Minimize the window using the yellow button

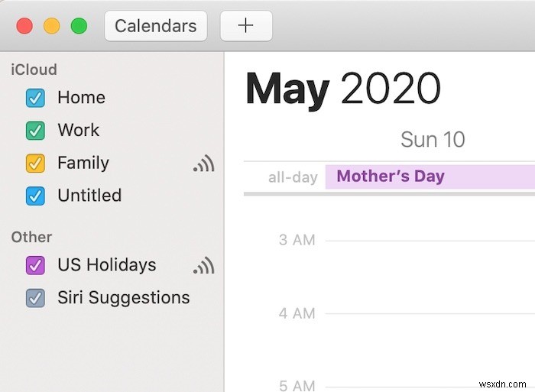click(x=51, y=26)
